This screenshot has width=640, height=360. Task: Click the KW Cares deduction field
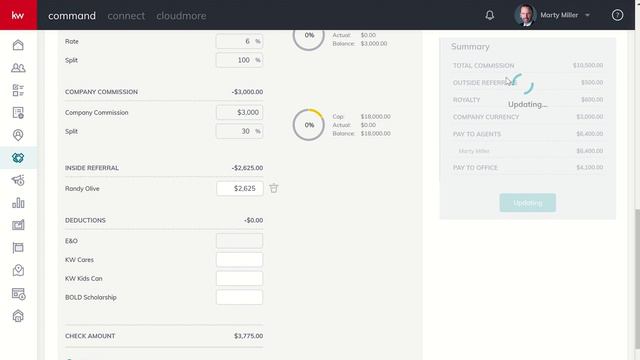[239, 260]
